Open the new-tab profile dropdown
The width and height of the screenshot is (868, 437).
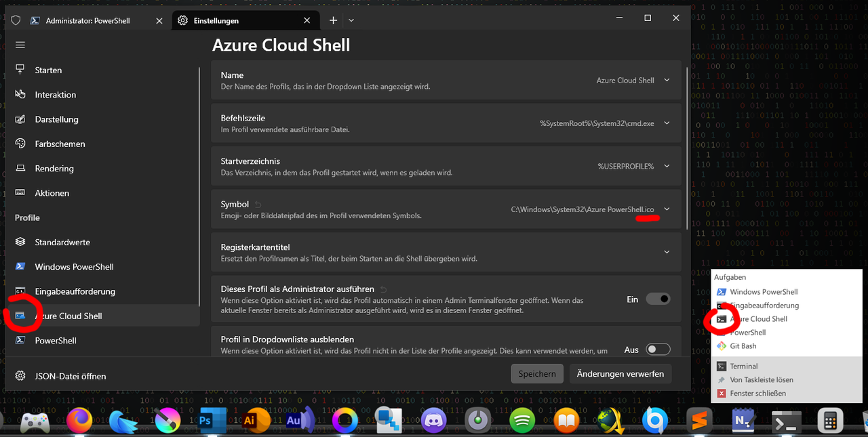(351, 20)
